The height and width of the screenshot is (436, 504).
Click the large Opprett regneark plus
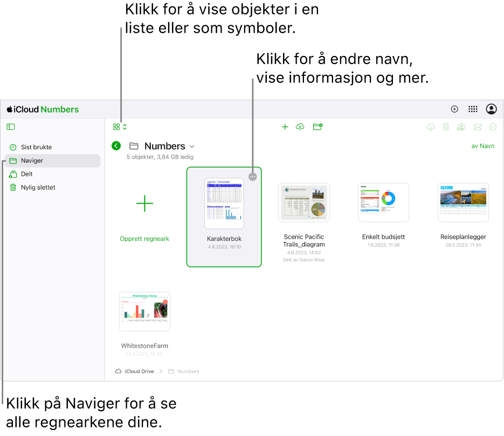pyautogui.click(x=144, y=203)
